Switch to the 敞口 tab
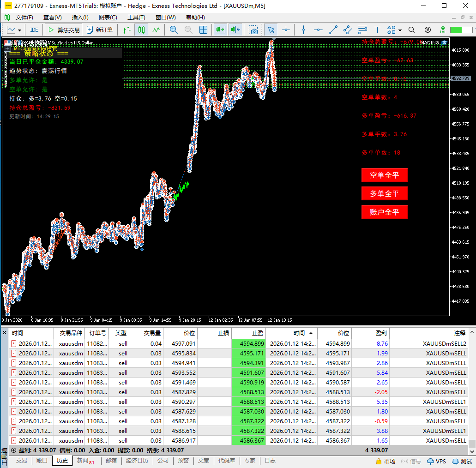Viewport: 476px width, 468px height. (x=42, y=461)
